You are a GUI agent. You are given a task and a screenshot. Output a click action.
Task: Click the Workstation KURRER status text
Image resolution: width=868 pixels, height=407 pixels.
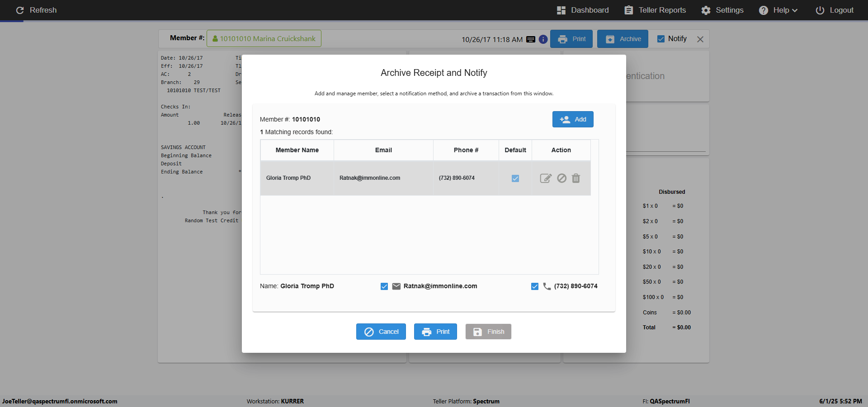click(x=275, y=401)
